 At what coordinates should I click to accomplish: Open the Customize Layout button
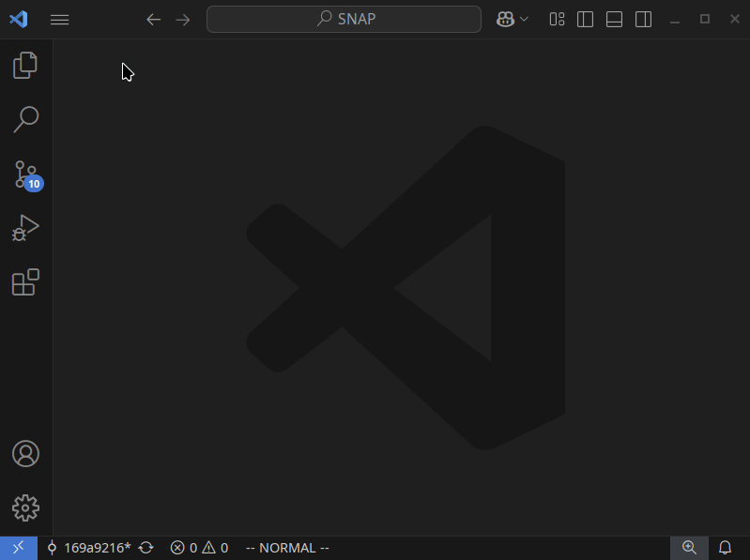coord(557,19)
